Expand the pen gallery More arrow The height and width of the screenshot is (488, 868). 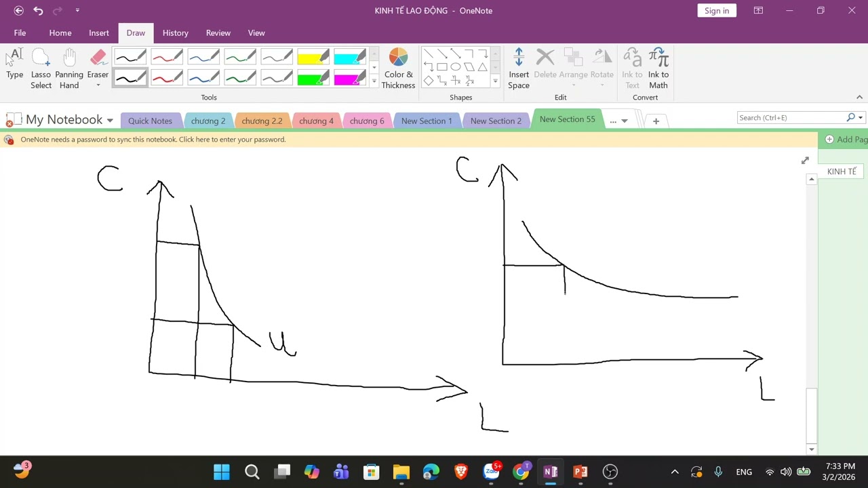point(374,81)
